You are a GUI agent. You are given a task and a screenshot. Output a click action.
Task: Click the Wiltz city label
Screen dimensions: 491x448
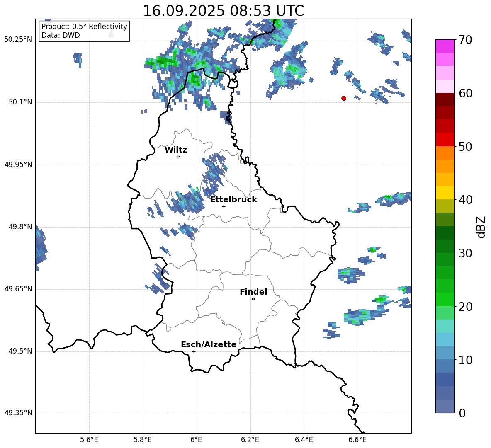point(176,150)
